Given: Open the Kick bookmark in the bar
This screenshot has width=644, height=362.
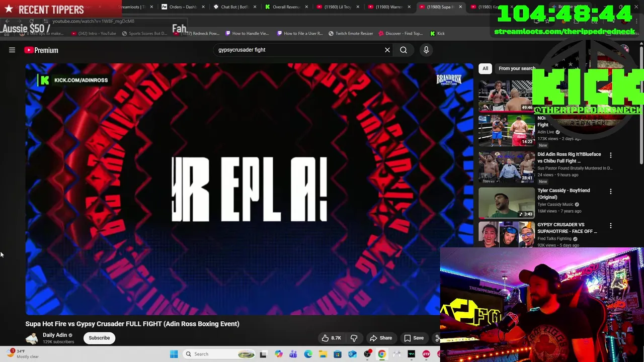Looking at the screenshot, I should click(x=437, y=34).
